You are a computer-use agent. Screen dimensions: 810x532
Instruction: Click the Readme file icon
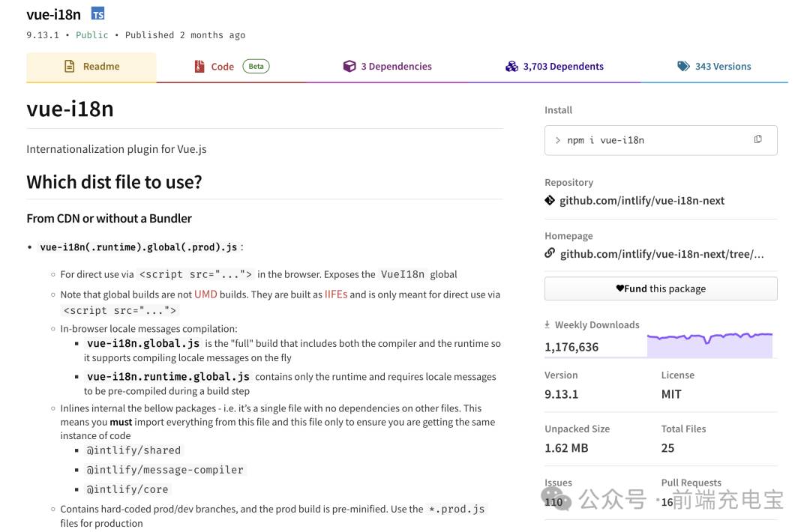click(x=69, y=66)
